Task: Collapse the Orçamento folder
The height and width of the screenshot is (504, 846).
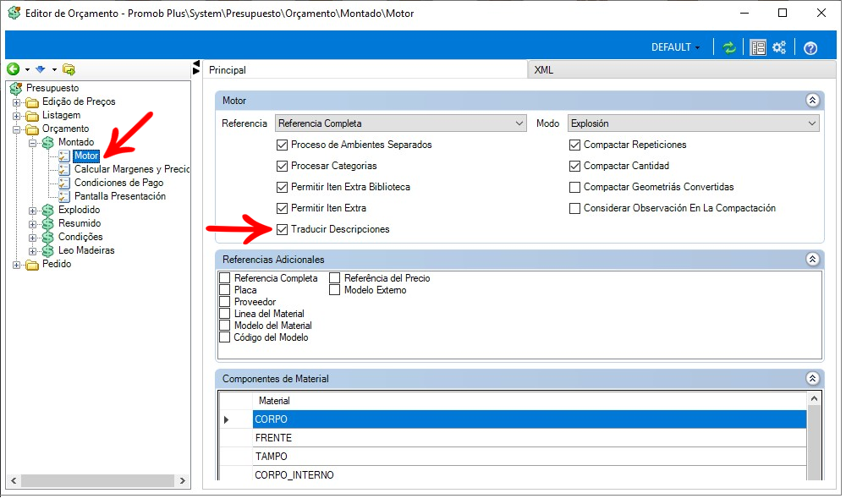Action: tap(17, 129)
